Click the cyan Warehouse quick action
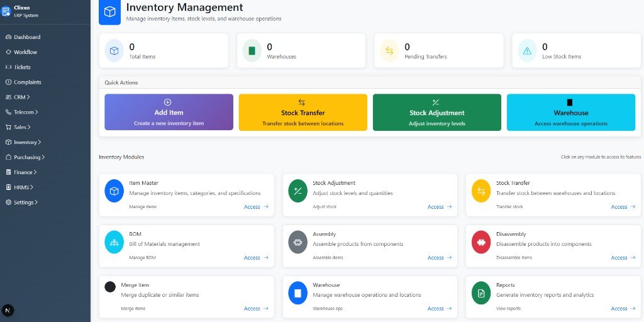644x322 pixels. pos(571,112)
